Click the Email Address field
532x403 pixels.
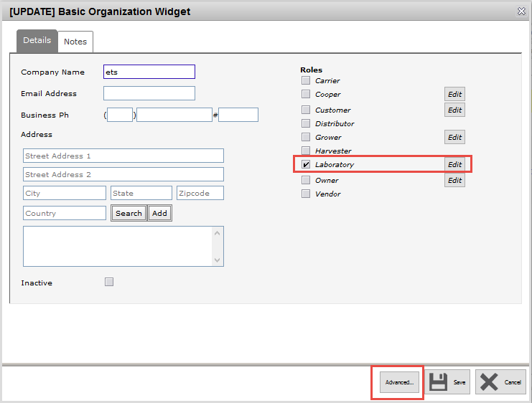[x=149, y=93]
